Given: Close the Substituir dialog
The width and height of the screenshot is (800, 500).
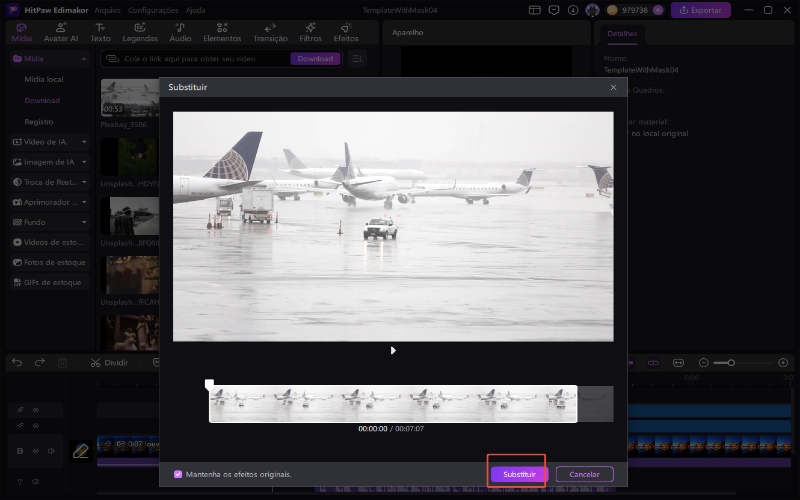Looking at the screenshot, I should tap(613, 88).
